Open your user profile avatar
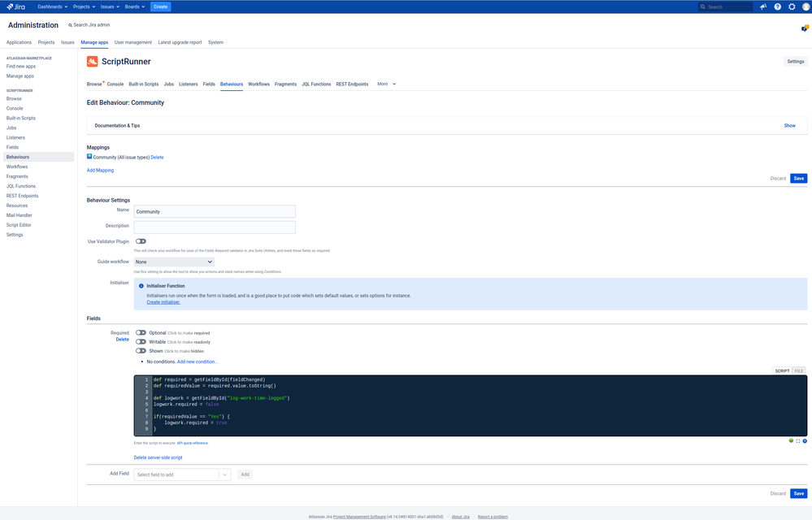812x520 pixels. pos(805,6)
